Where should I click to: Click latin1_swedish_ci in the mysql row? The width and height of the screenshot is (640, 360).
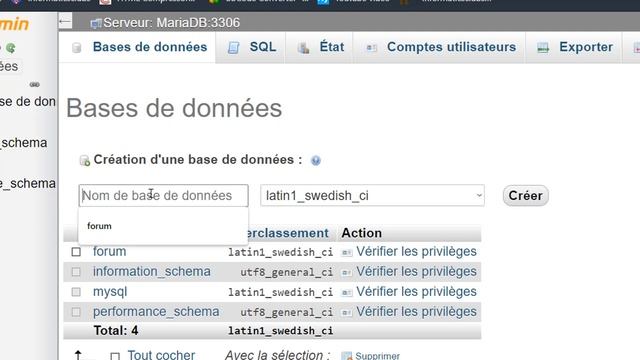pyautogui.click(x=280, y=292)
